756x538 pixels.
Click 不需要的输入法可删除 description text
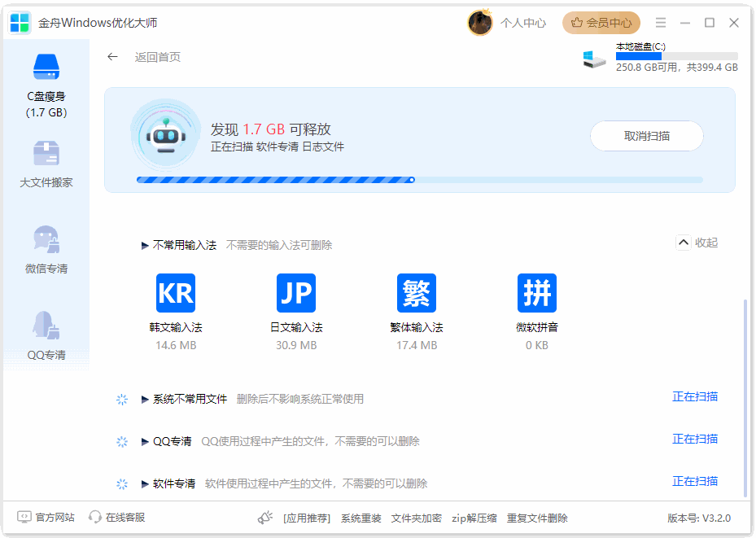tap(279, 246)
